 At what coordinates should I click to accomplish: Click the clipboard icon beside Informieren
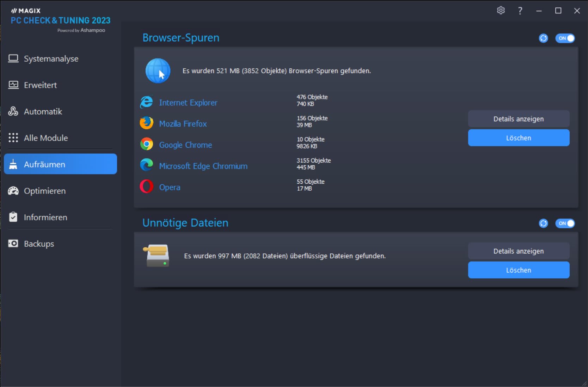[13, 217]
